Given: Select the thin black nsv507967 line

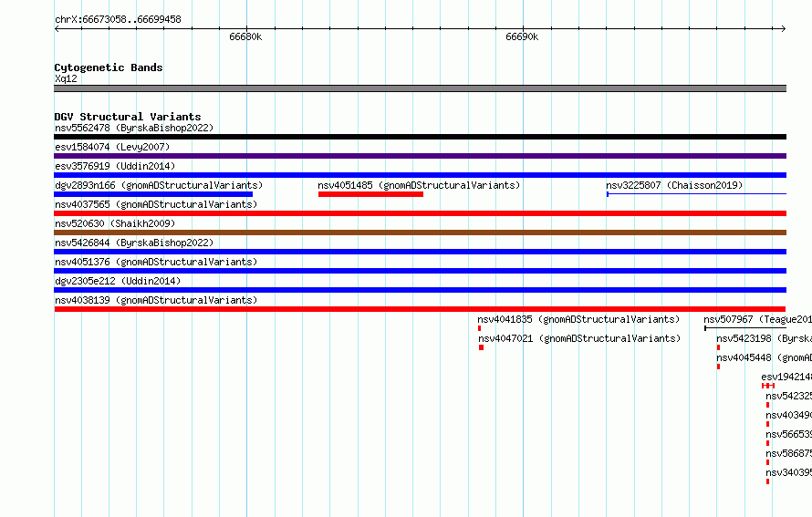Looking at the screenshot, I should pos(745,328).
